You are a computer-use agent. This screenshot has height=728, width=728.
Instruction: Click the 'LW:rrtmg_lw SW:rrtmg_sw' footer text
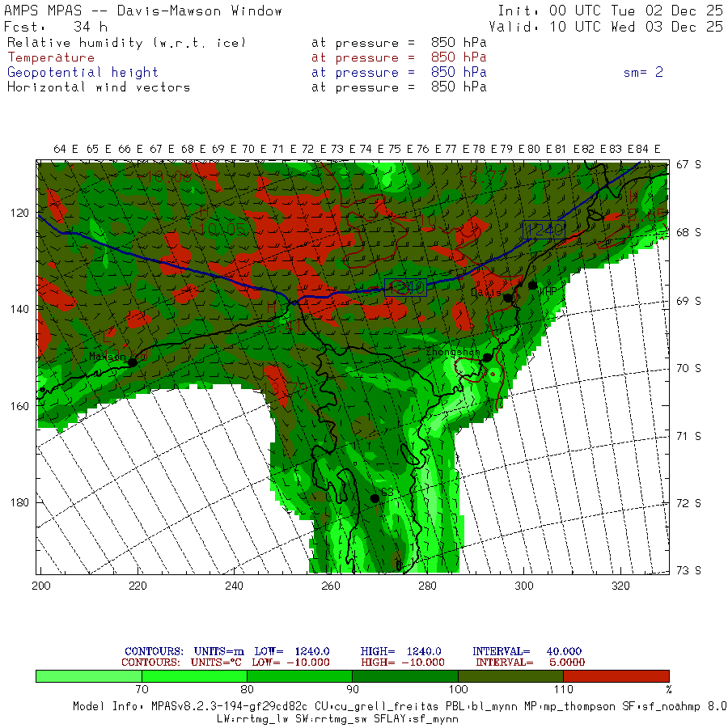pyautogui.click(x=337, y=719)
